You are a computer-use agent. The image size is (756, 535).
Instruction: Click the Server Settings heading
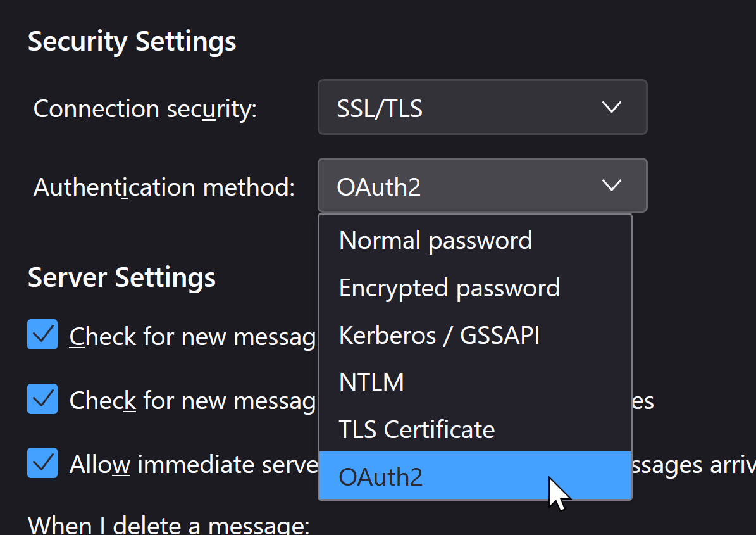(x=121, y=278)
